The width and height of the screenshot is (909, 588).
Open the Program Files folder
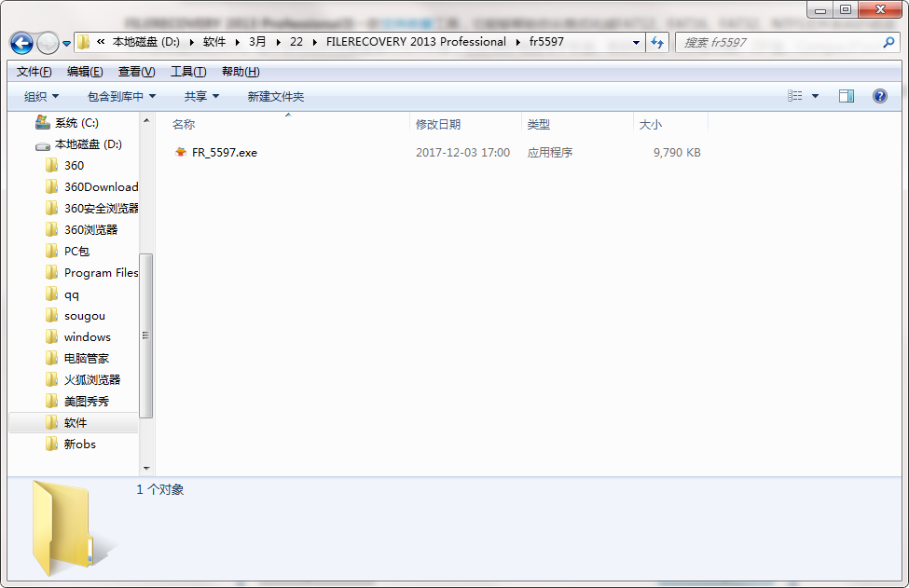pyautogui.click(x=102, y=273)
